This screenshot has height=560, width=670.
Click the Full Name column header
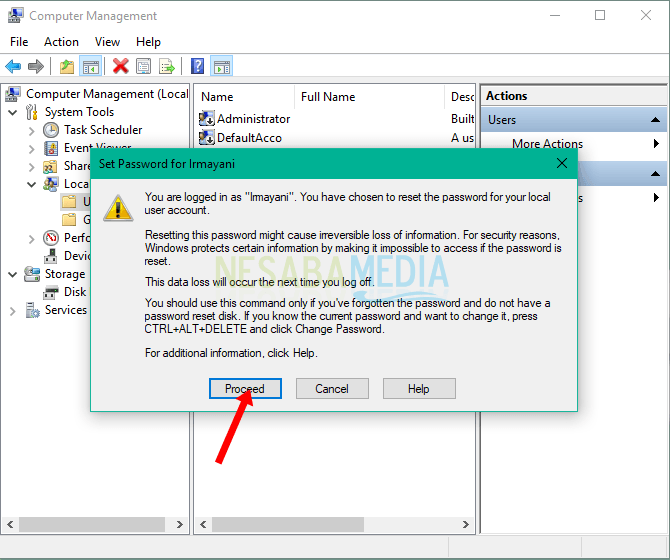(370, 97)
